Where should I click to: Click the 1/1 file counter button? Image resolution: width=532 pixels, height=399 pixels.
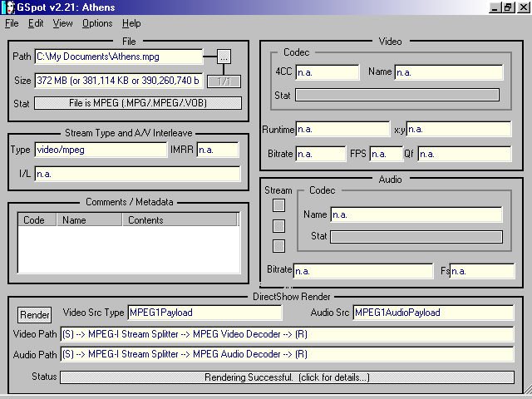224,81
